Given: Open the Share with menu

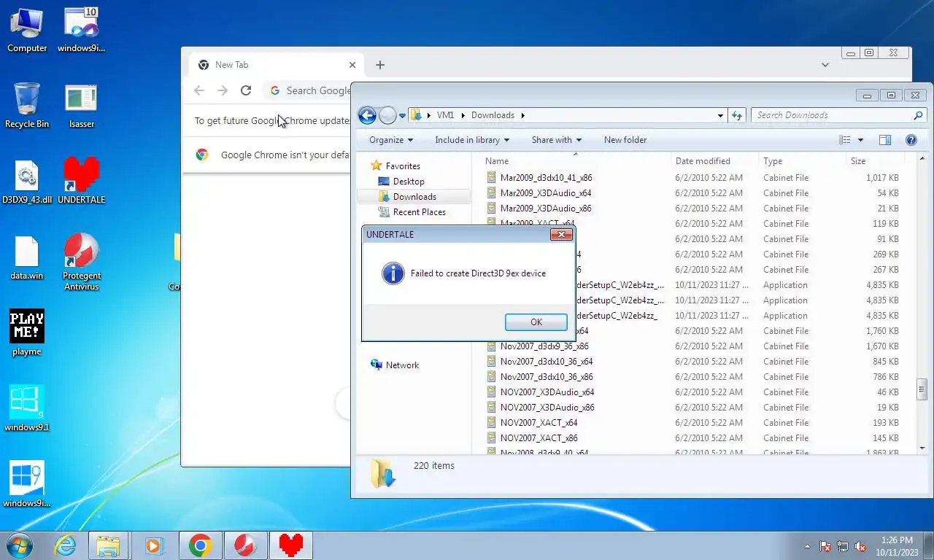Looking at the screenshot, I should pyautogui.click(x=557, y=140).
